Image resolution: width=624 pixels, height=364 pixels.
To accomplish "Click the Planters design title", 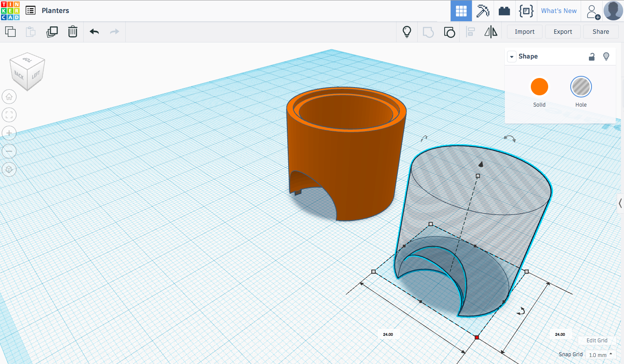I will click(55, 10).
